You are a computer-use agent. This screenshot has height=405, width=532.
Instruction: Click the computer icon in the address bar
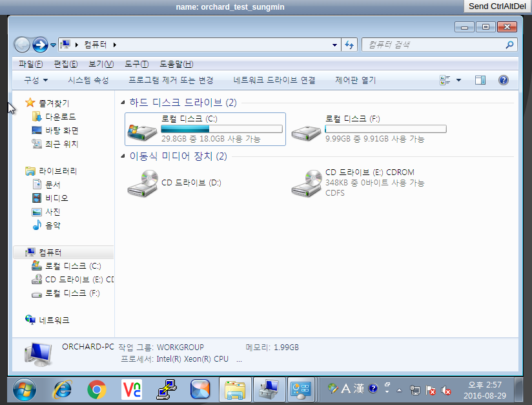click(65, 45)
